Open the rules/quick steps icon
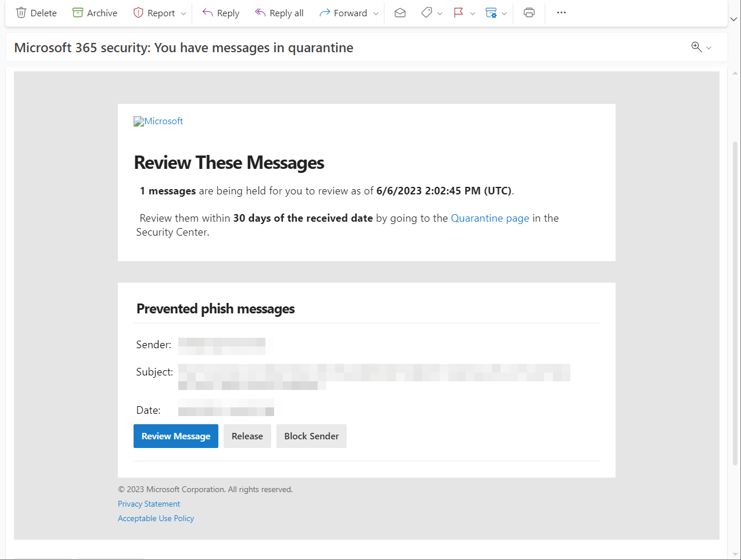This screenshot has height=560, width=741. [491, 13]
